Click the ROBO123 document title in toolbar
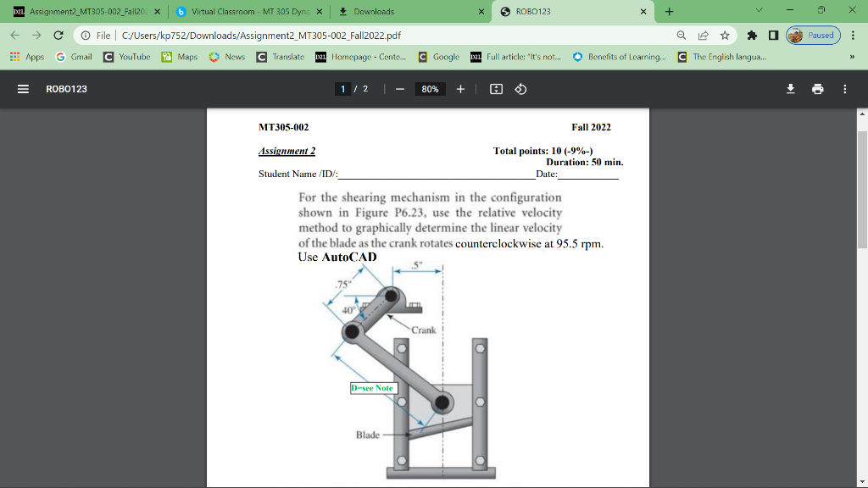The height and width of the screenshot is (488, 868). (x=66, y=89)
